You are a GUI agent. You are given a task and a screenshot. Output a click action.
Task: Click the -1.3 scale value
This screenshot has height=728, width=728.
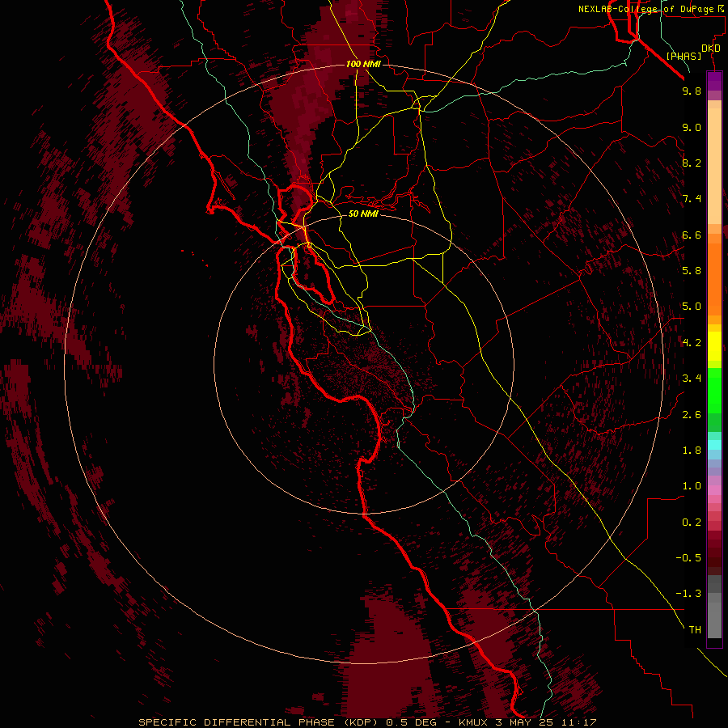(x=688, y=594)
